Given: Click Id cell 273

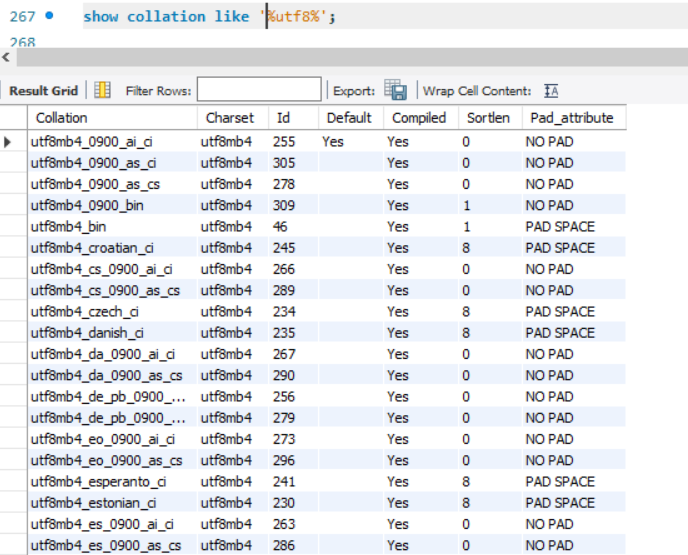Looking at the screenshot, I should click(294, 439).
